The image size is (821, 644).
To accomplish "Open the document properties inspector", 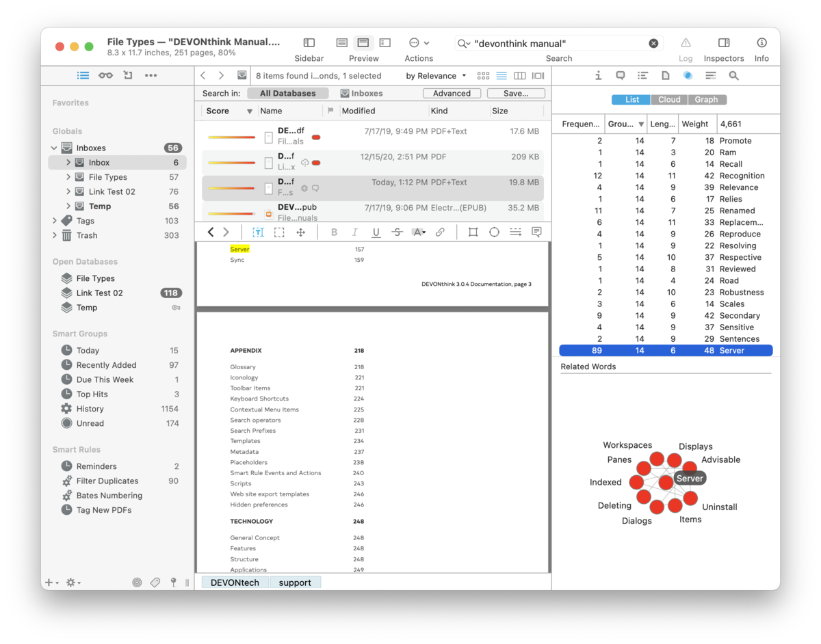I will 665,76.
